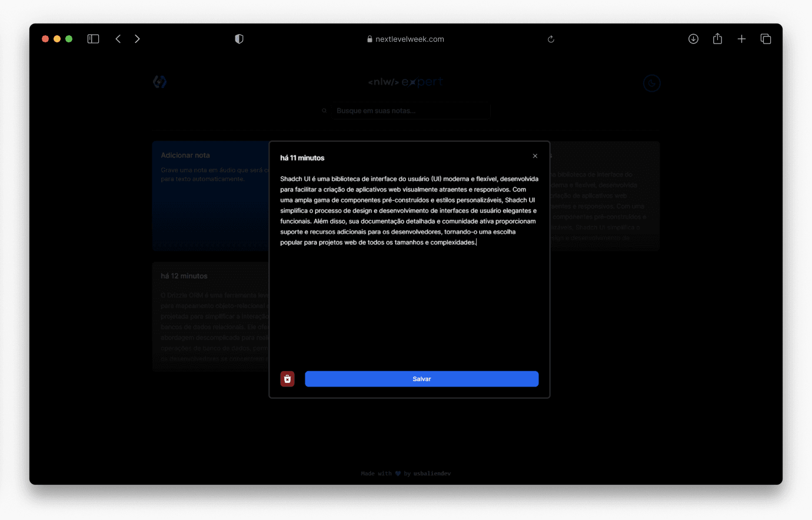Screen dimensions: 812x520
Task: Open the note card right of the dialog
Action: (x=605, y=196)
